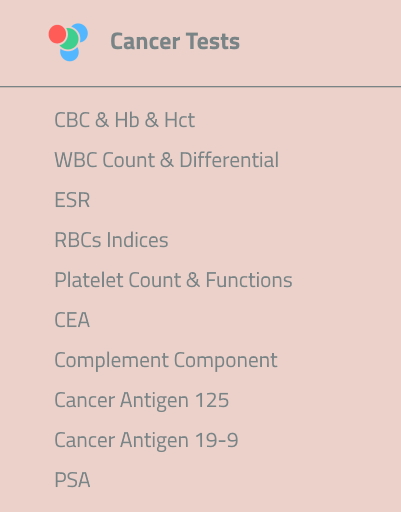
Task: View Complement Component test
Action: (x=166, y=361)
